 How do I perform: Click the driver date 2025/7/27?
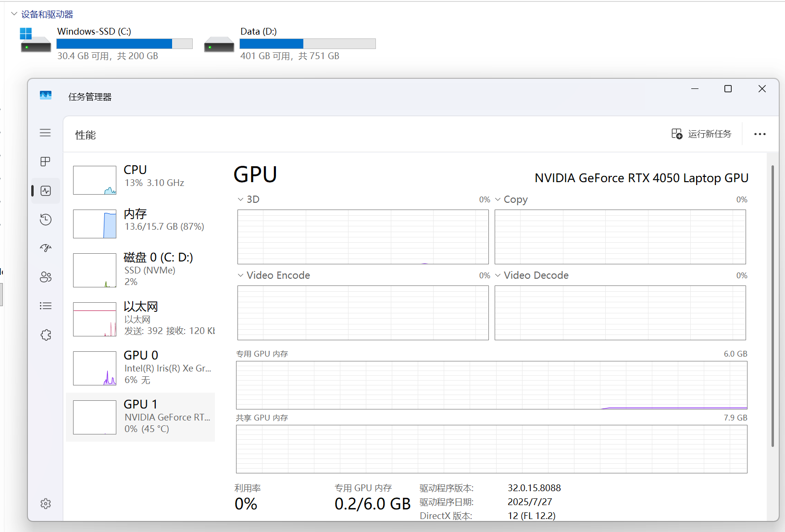(530, 502)
